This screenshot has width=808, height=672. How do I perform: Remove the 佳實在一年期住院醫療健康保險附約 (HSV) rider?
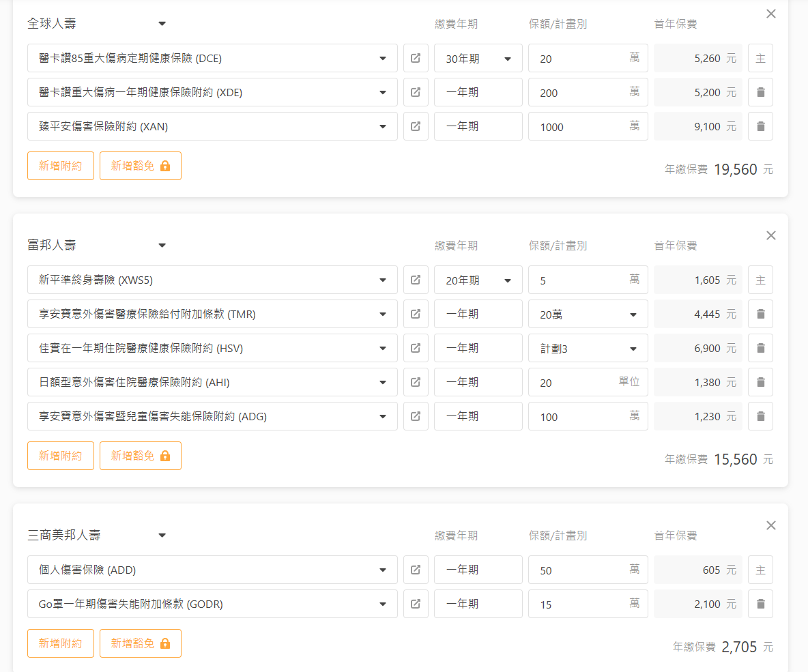760,348
